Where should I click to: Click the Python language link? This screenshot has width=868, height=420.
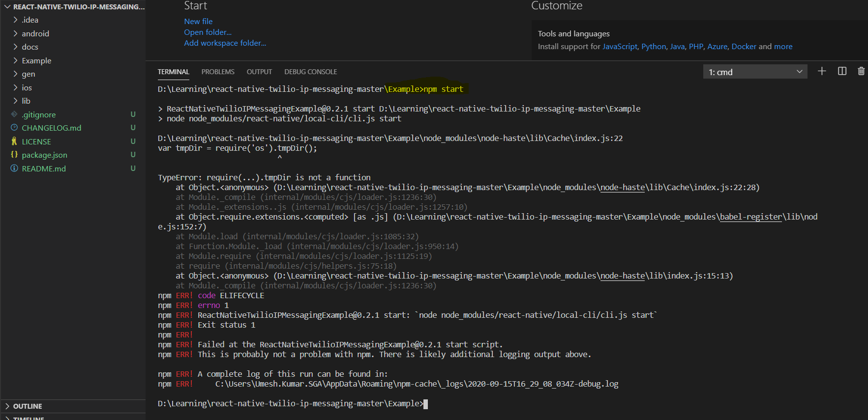(x=654, y=46)
